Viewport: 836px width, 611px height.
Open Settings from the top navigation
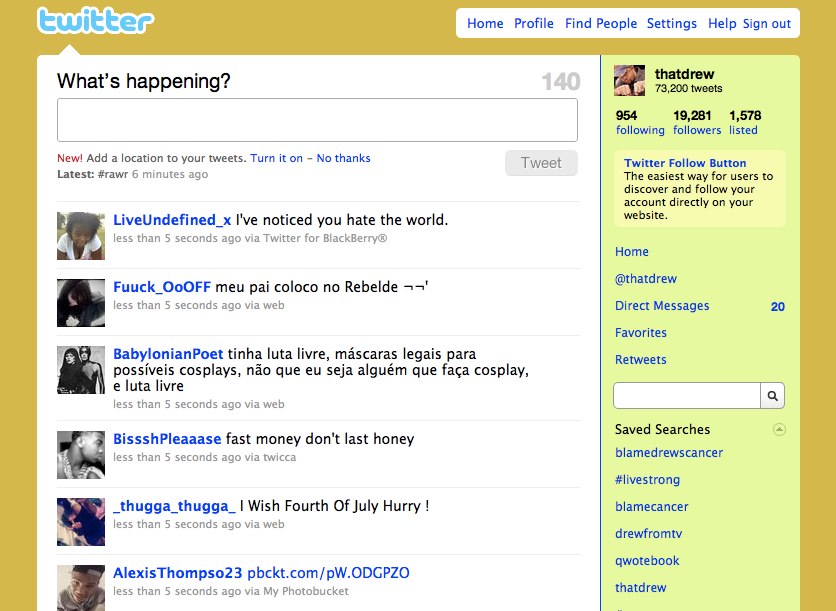672,23
